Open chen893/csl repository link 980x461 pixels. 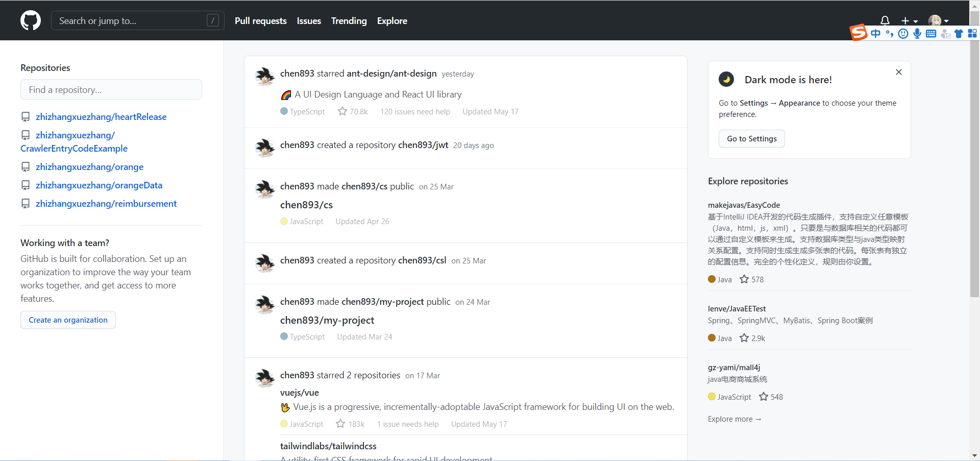(x=422, y=260)
